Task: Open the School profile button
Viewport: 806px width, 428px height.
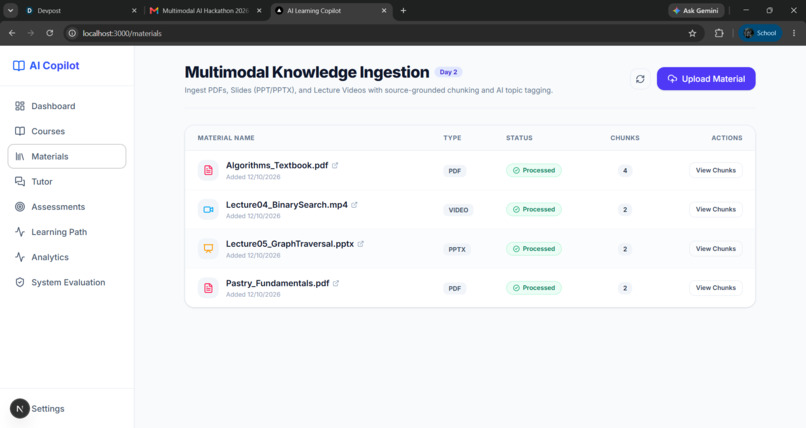Action: 760,33
